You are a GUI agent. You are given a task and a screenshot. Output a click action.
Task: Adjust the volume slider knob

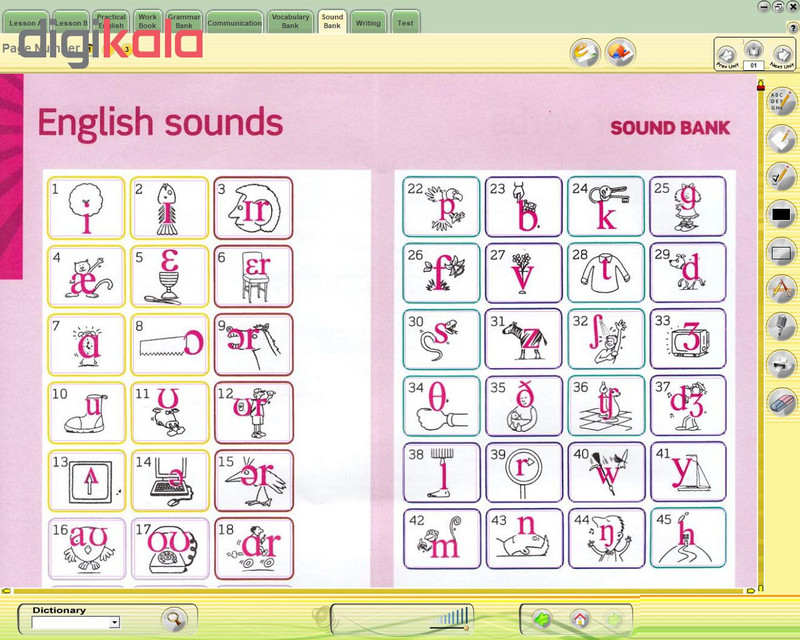466,628
